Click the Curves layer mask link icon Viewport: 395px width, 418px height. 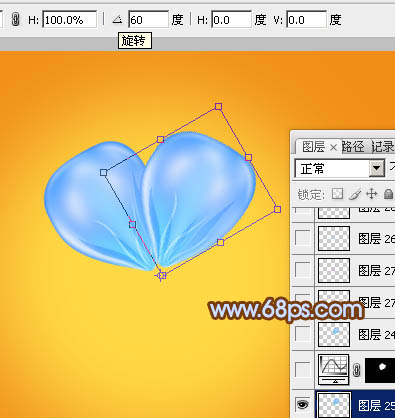pos(357,370)
